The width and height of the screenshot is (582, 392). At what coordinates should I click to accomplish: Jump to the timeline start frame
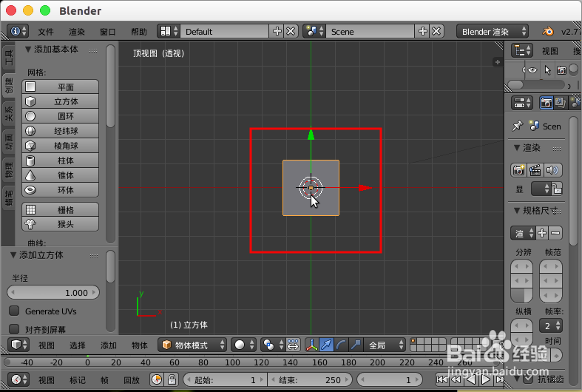tap(441, 379)
